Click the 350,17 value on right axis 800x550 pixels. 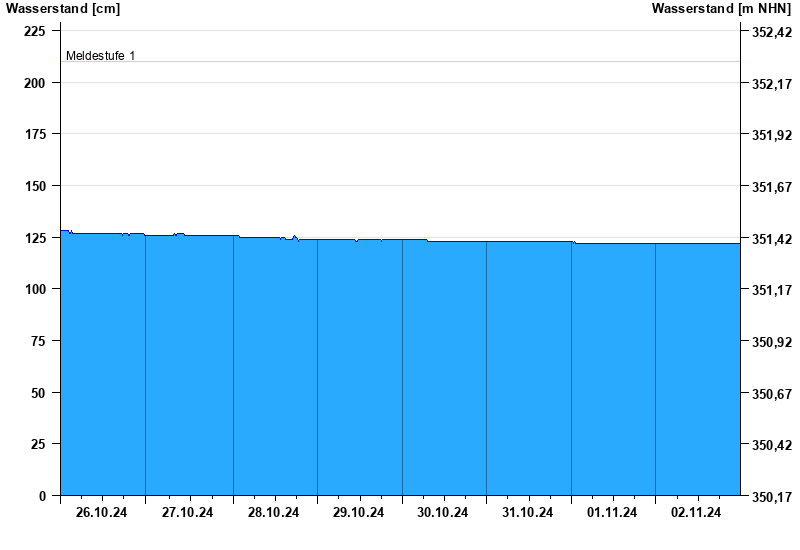(x=772, y=496)
